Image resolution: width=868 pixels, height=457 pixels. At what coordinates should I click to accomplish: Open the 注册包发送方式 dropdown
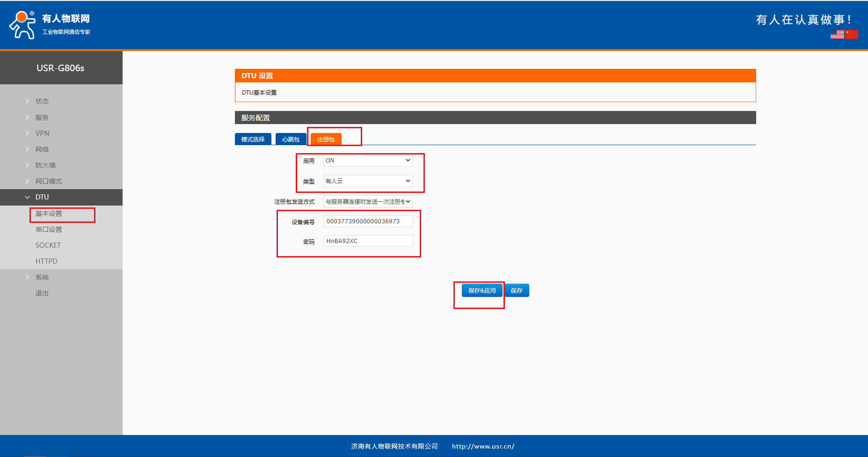pyautogui.click(x=368, y=202)
